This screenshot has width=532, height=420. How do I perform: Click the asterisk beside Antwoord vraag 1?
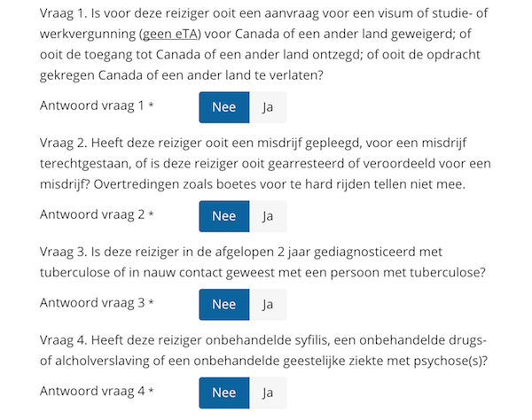151,105
